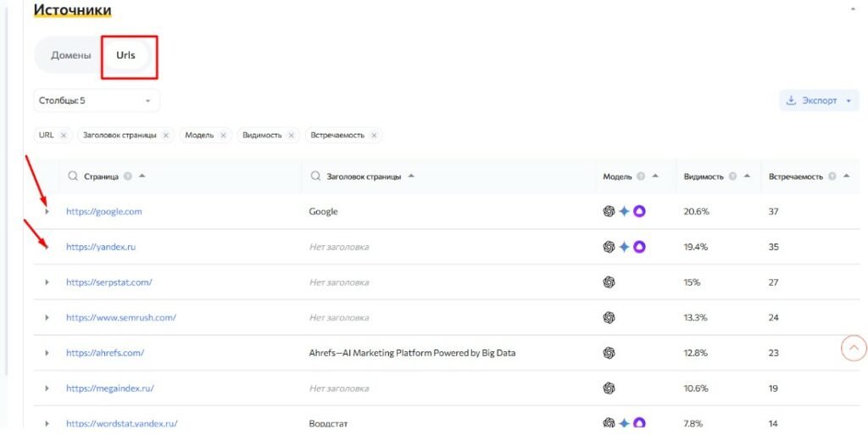This screenshot has height=447, width=868.
Task: Click search icon in Заголовок страницы header
Action: coord(315,176)
